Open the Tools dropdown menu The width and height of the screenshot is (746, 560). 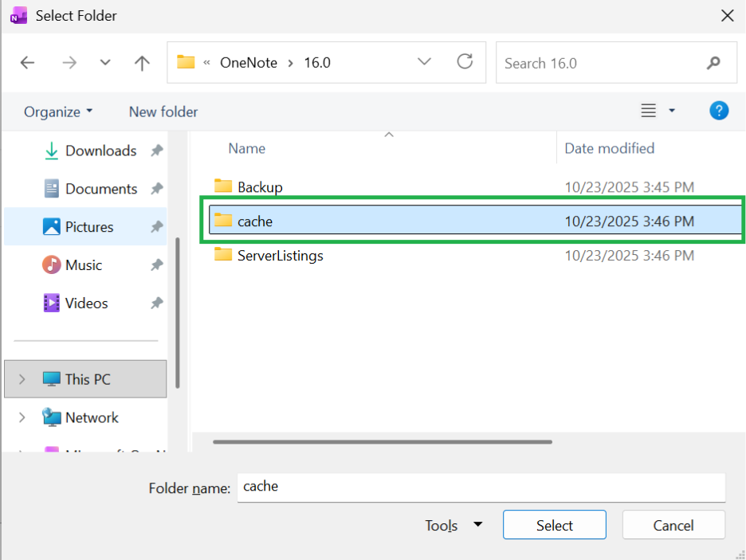453,525
